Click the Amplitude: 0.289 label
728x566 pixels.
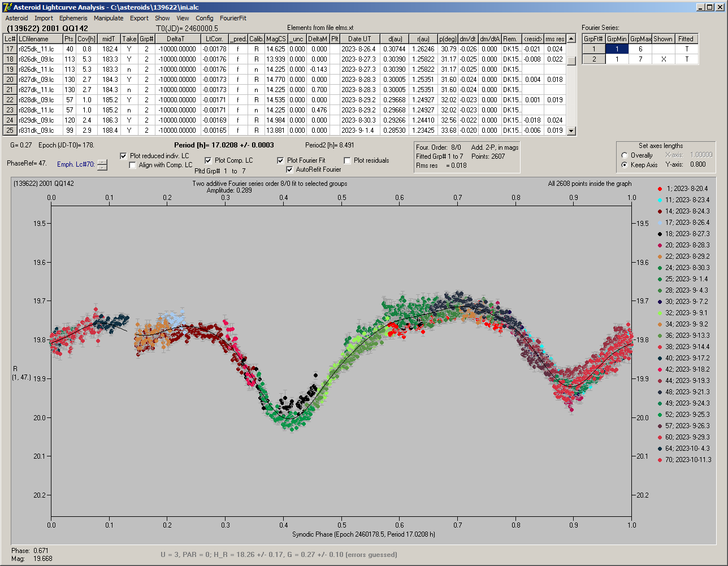228,190
